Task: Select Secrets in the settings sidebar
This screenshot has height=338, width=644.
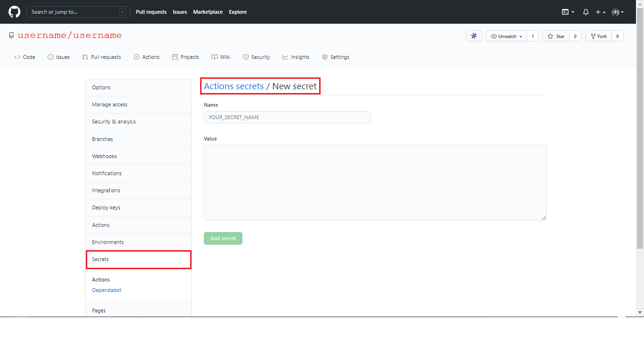Action: (x=101, y=259)
